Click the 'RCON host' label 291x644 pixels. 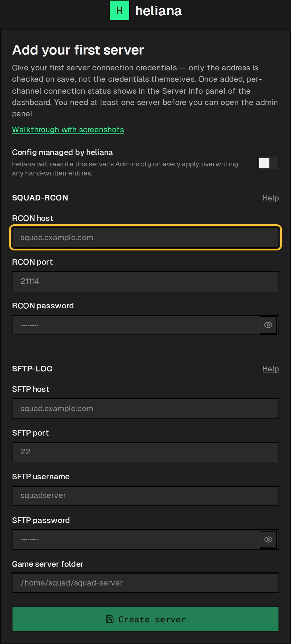click(x=33, y=218)
